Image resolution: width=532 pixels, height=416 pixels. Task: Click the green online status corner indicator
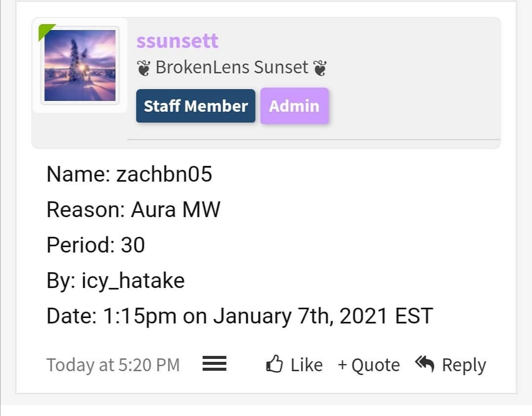[45, 31]
